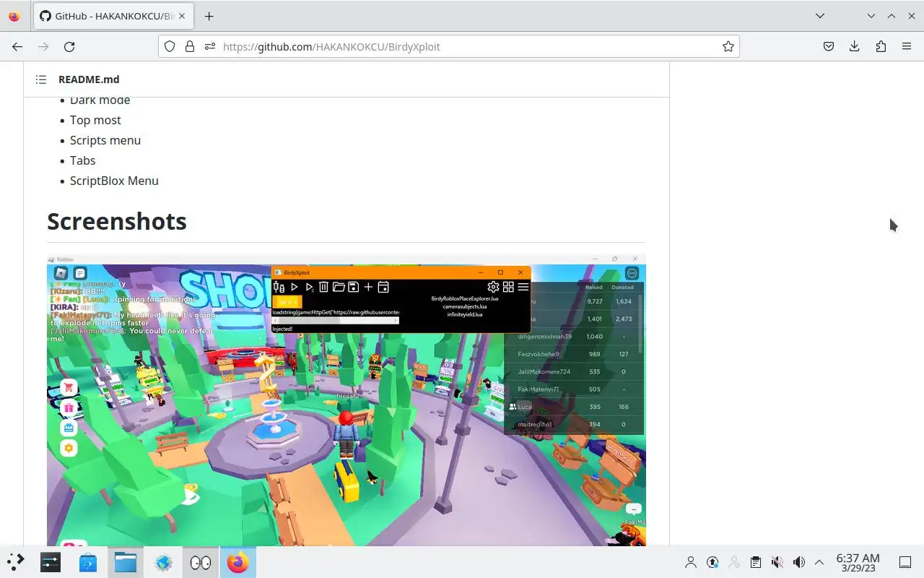Screen dimensions: 924x578
Task: Reload the current GitHub page
Action: [69, 46]
